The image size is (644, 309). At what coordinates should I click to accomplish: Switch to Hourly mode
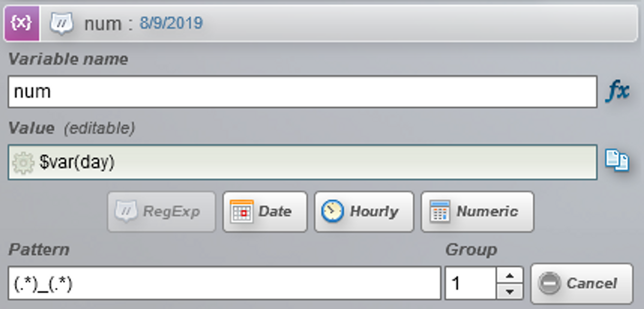point(364,212)
